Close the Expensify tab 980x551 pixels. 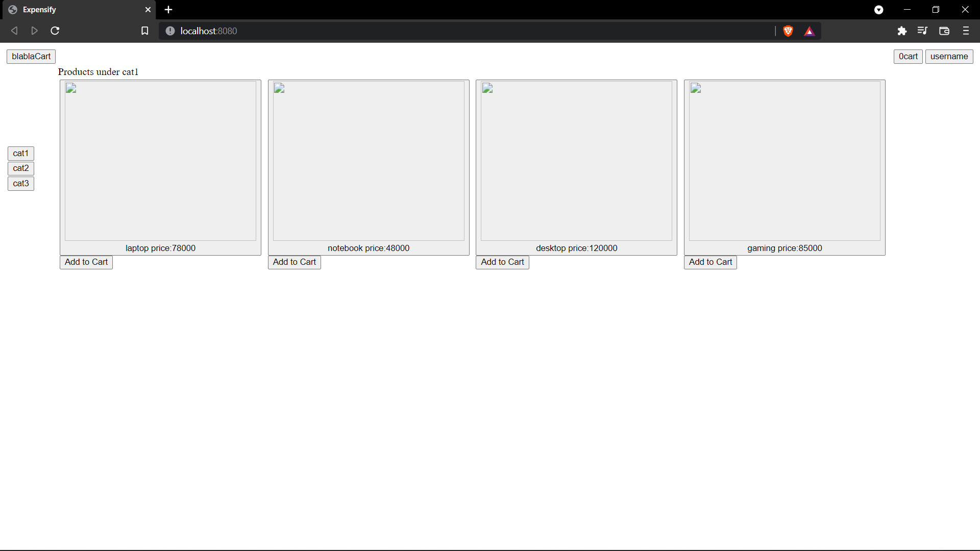click(148, 10)
